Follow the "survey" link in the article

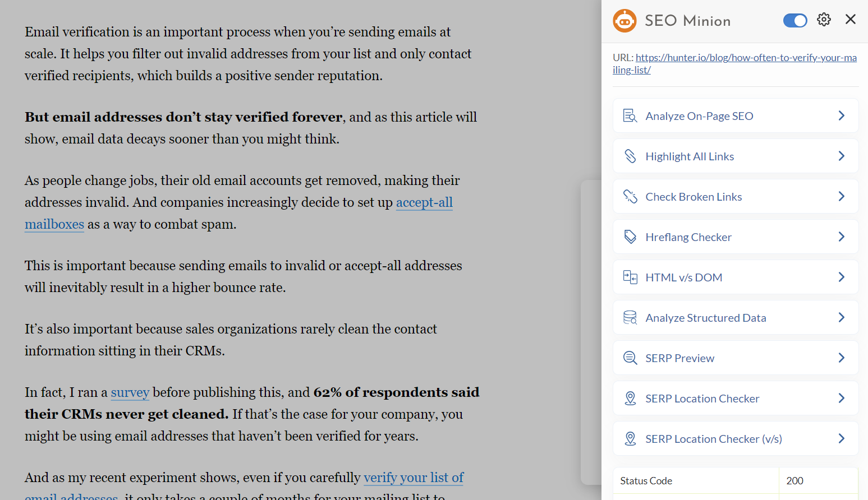pos(130,392)
